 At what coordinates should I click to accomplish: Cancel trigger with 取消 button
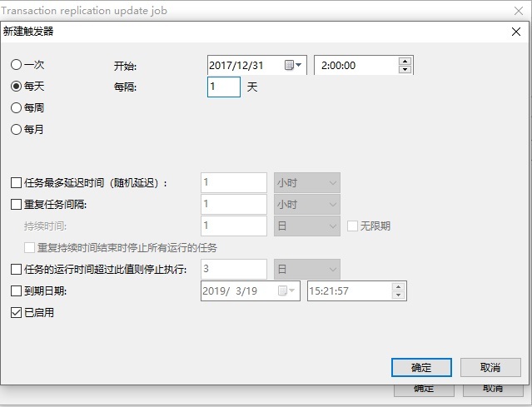[490, 367]
